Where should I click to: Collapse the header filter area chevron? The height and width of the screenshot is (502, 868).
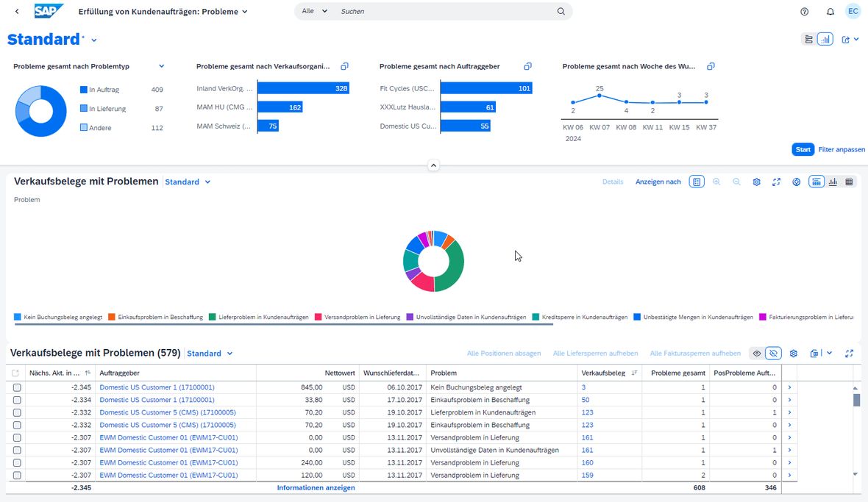coord(433,165)
